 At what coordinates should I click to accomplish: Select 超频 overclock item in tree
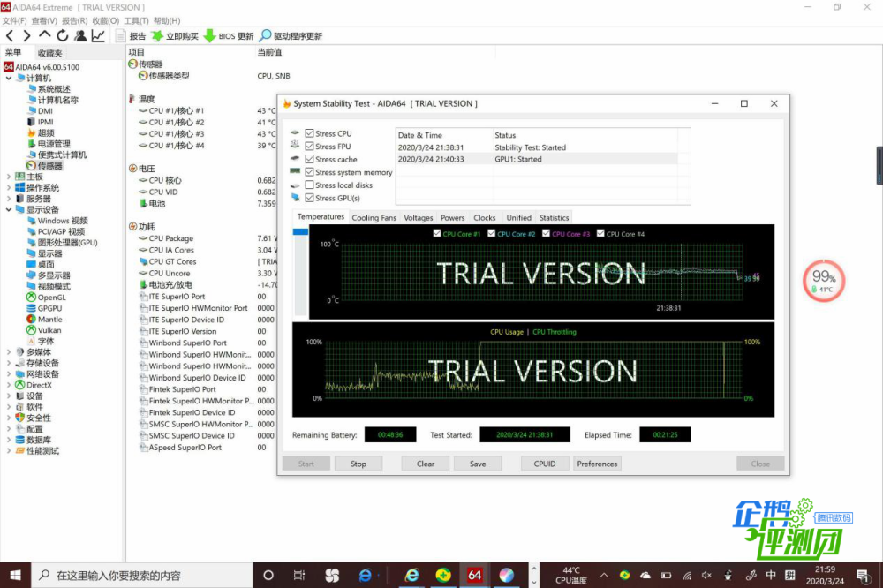coord(42,133)
